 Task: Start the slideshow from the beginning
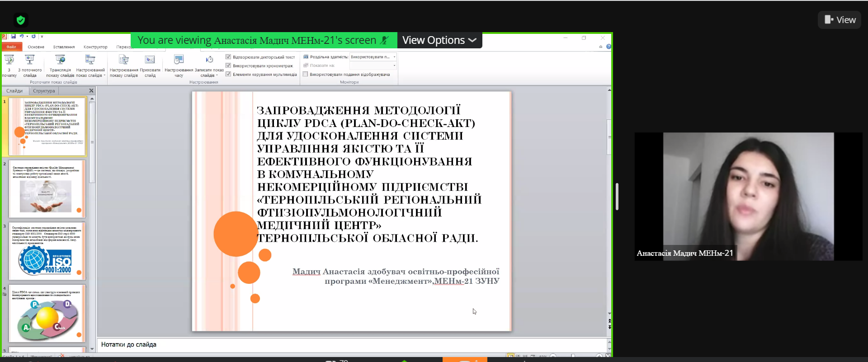9,66
